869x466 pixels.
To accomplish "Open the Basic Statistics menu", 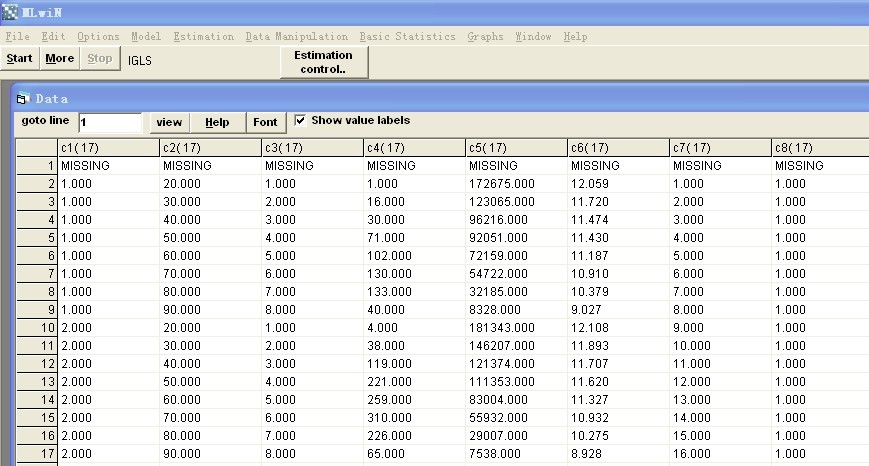I will pyautogui.click(x=407, y=37).
